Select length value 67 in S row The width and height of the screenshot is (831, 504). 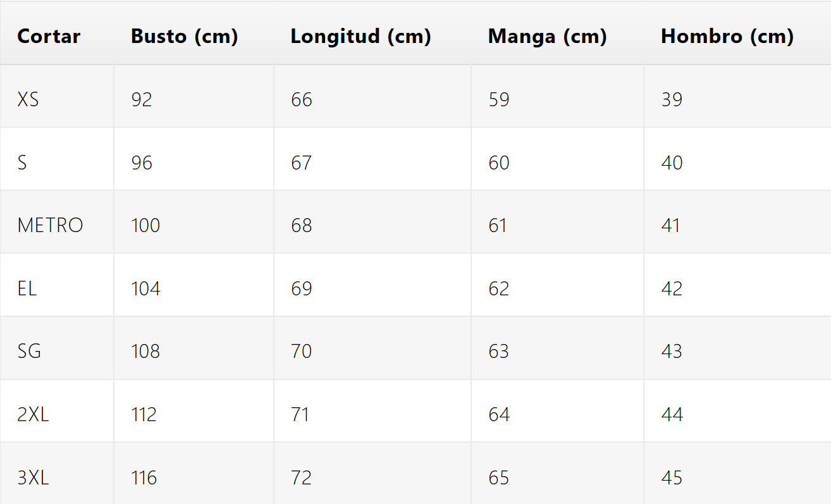pyautogui.click(x=302, y=163)
